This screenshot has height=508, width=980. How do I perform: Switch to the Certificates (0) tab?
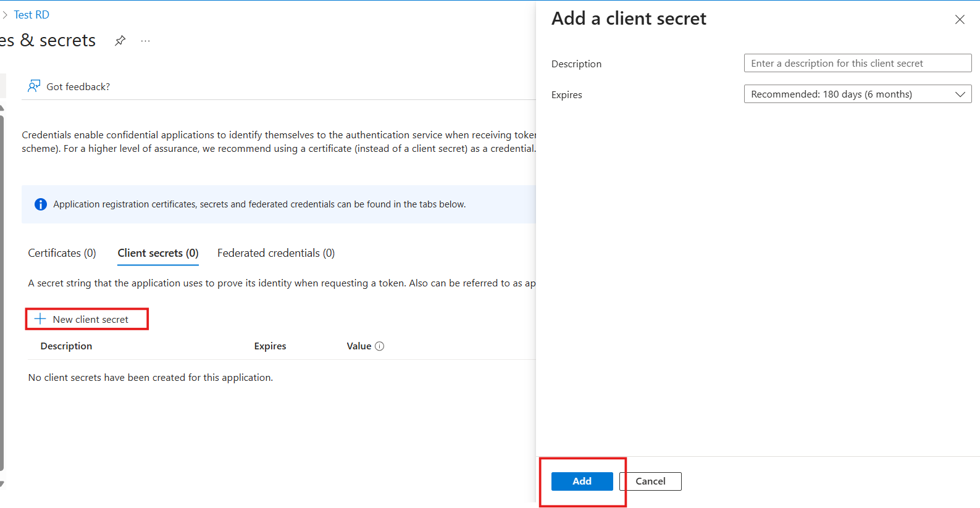pos(62,253)
